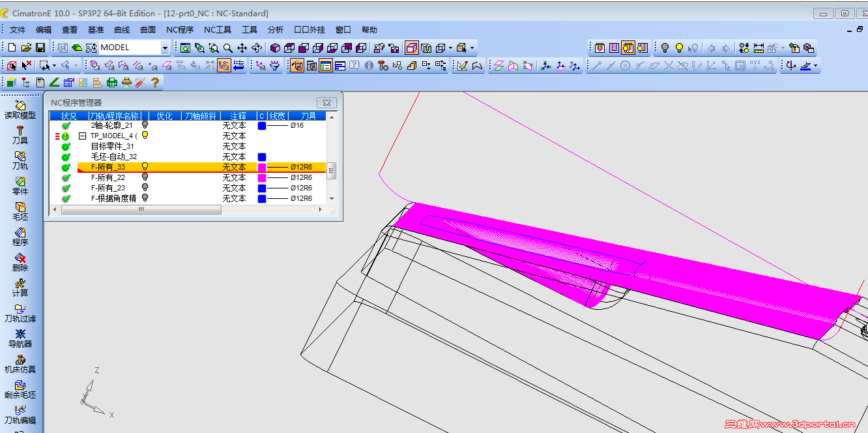Click the wrench and screwdriver settings icon

[x=141, y=82]
